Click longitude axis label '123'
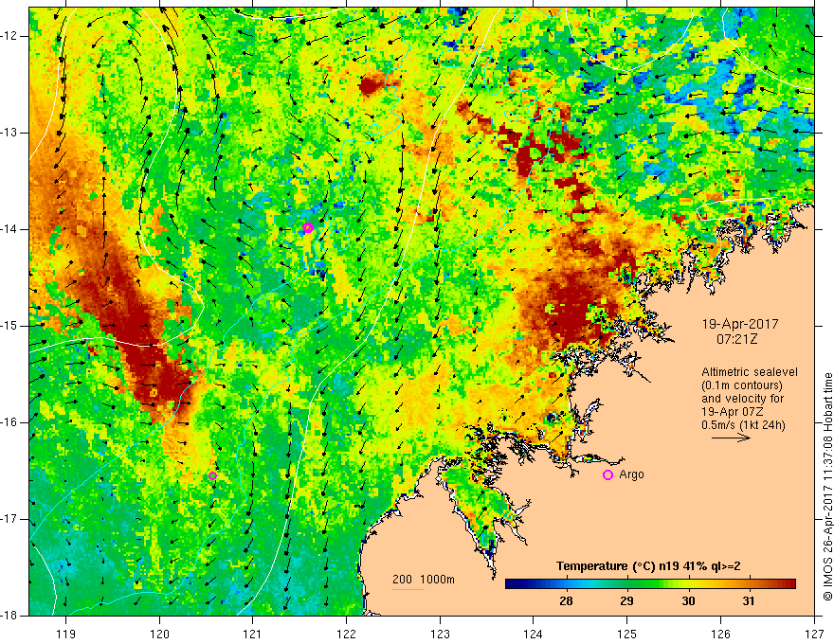This screenshot has height=644, width=834. [440, 634]
